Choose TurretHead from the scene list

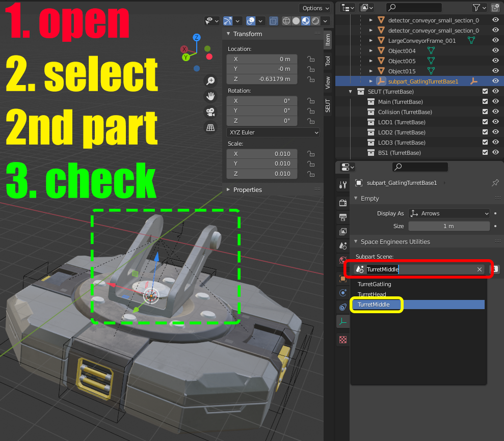pyautogui.click(x=372, y=294)
